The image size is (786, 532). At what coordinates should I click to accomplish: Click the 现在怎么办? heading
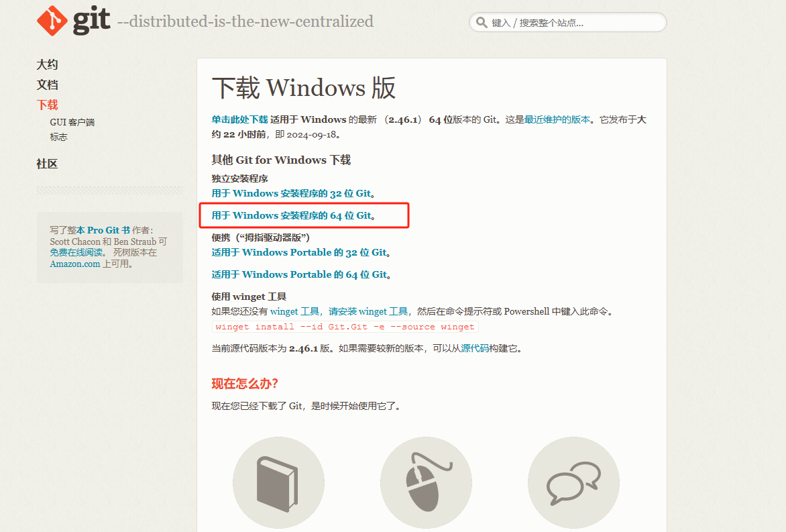245,384
